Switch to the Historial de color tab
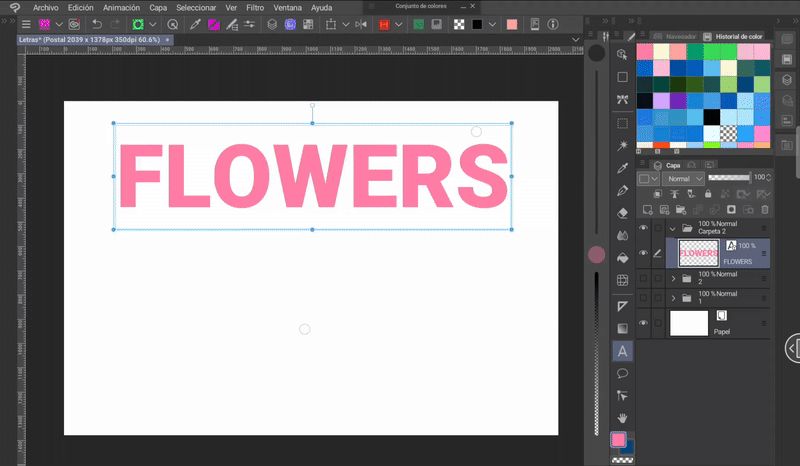The width and height of the screenshot is (800, 466). (x=737, y=36)
